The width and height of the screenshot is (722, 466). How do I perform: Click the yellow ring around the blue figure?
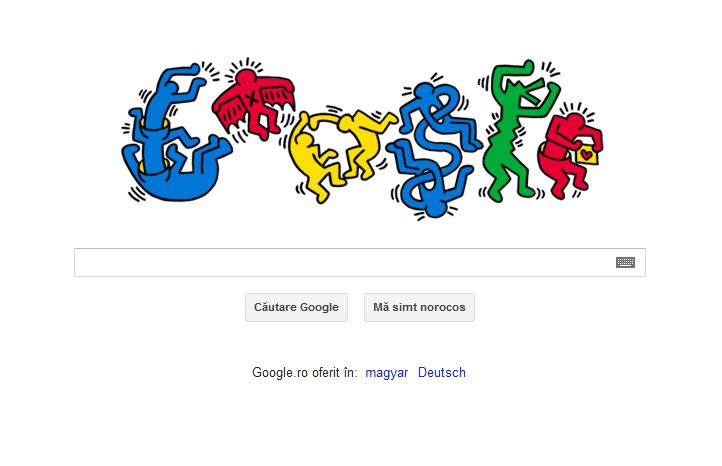[x=154, y=150]
